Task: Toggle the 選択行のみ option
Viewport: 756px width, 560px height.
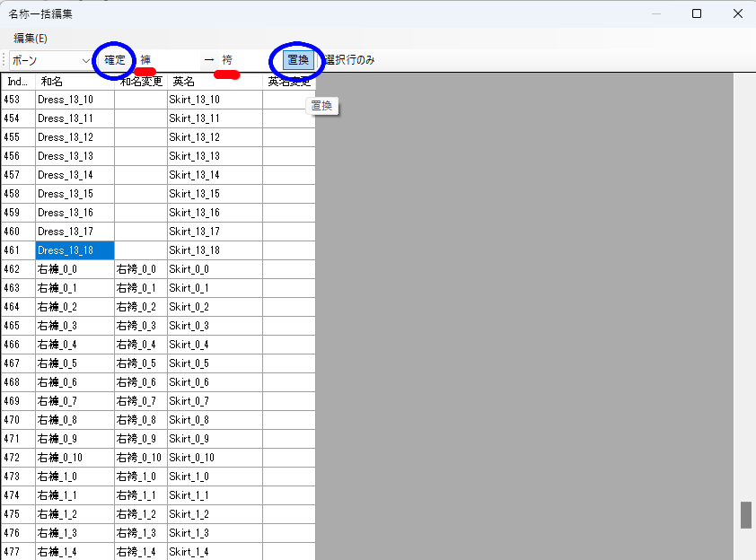Action: [350, 60]
